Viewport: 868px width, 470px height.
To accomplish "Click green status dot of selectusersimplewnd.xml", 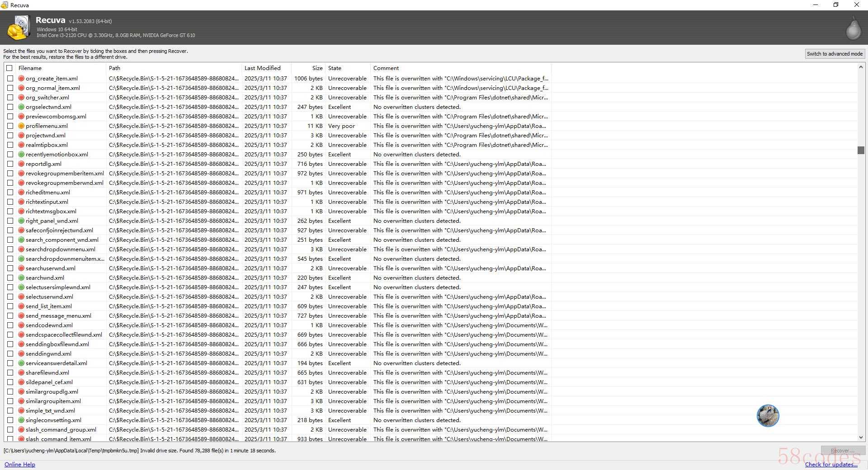I will [21, 287].
